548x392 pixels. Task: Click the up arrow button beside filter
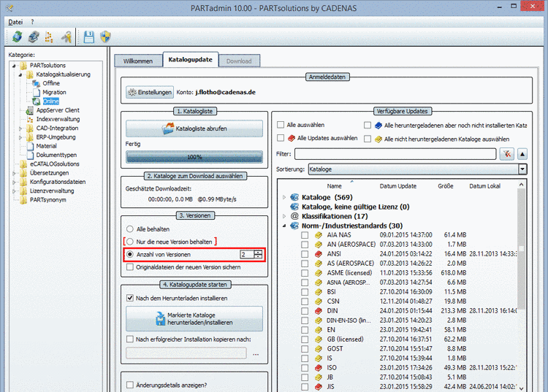pos(522,154)
